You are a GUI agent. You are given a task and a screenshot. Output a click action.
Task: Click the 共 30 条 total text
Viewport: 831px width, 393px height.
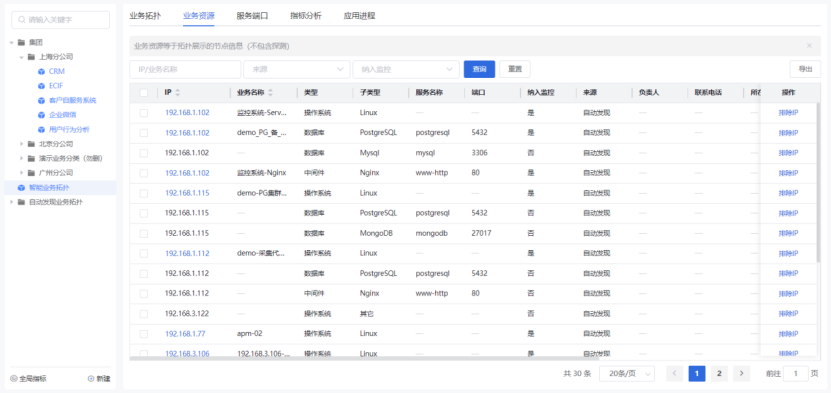click(x=577, y=373)
